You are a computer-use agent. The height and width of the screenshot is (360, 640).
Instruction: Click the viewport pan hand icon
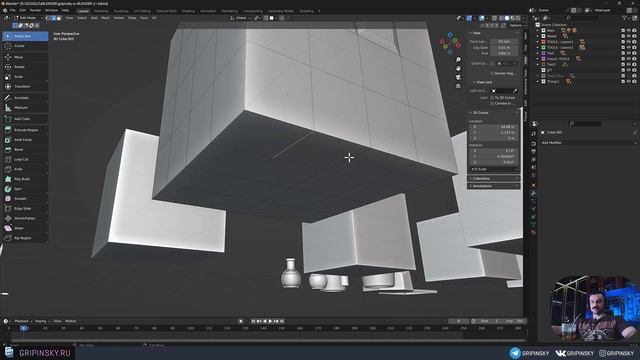pos(458,69)
